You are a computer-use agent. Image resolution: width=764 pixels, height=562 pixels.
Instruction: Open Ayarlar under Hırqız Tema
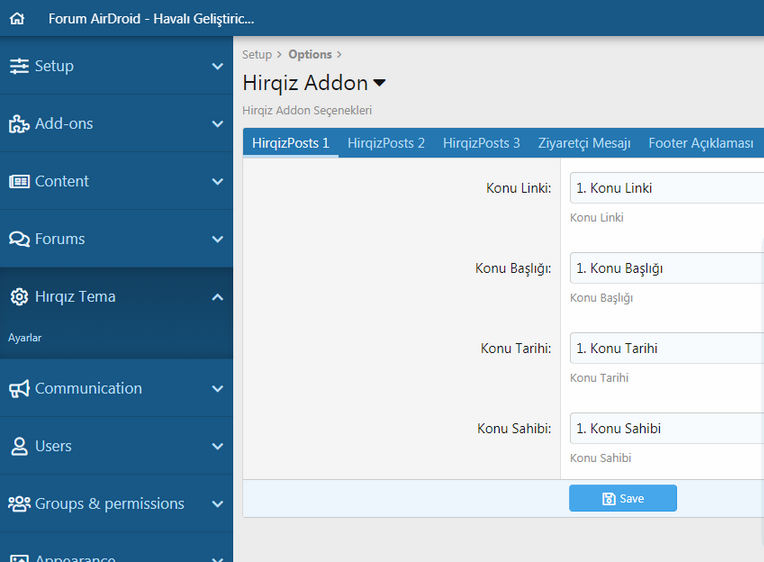25,338
